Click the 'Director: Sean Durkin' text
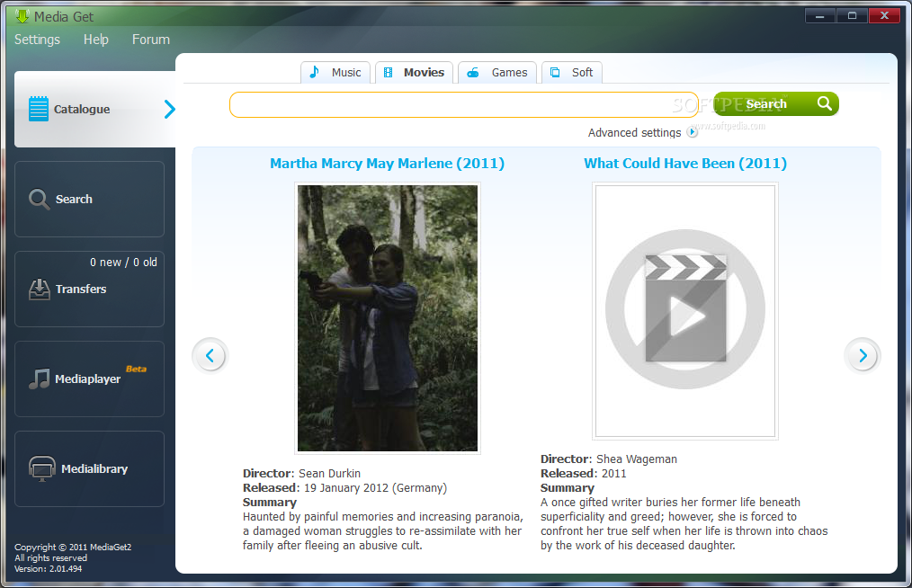Viewport: 912px width, 588px height. (301, 474)
